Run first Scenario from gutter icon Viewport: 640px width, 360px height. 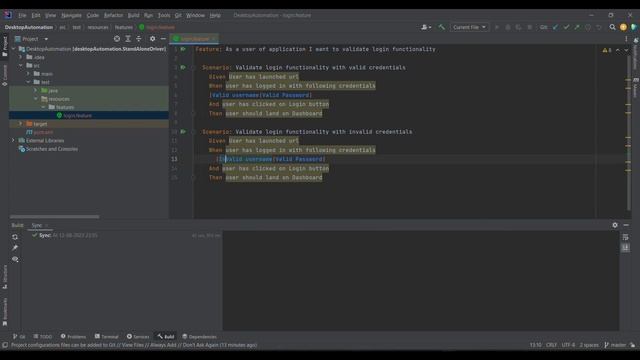pyautogui.click(x=183, y=67)
